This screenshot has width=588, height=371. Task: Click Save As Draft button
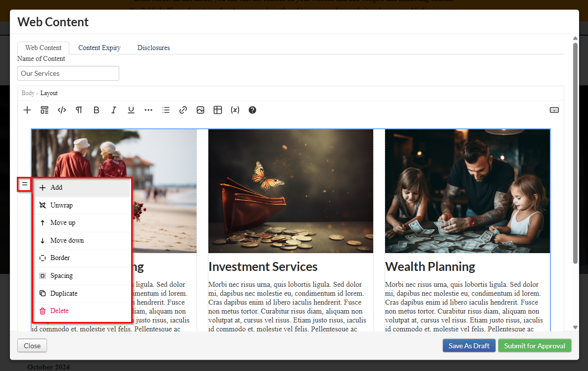469,346
